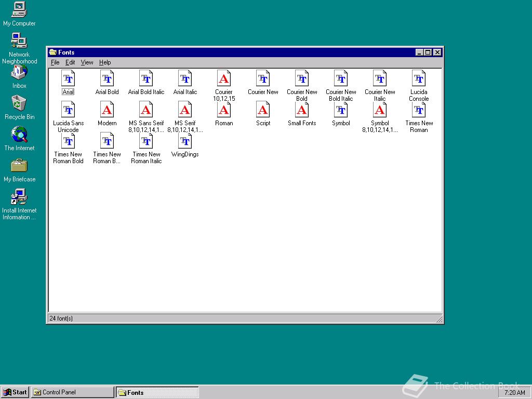Minimize the Fonts window
532x399 pixels.
pyautogui.click(x=419, y=52)
